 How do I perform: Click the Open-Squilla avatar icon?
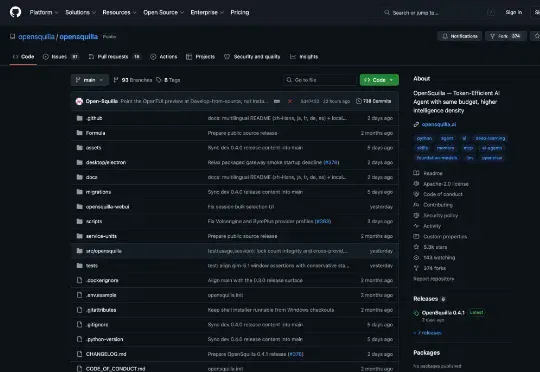pos(79,101)
